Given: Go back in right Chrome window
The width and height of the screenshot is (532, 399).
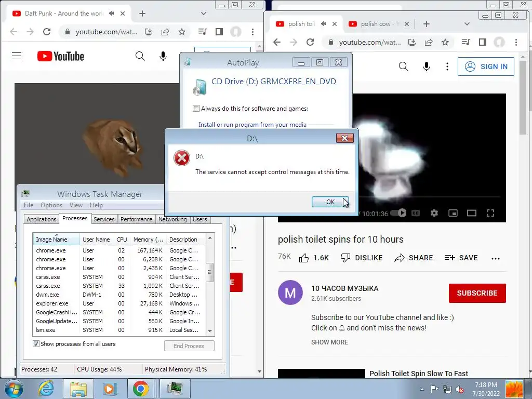Looking at the screenshot, I should coord(277,42).
